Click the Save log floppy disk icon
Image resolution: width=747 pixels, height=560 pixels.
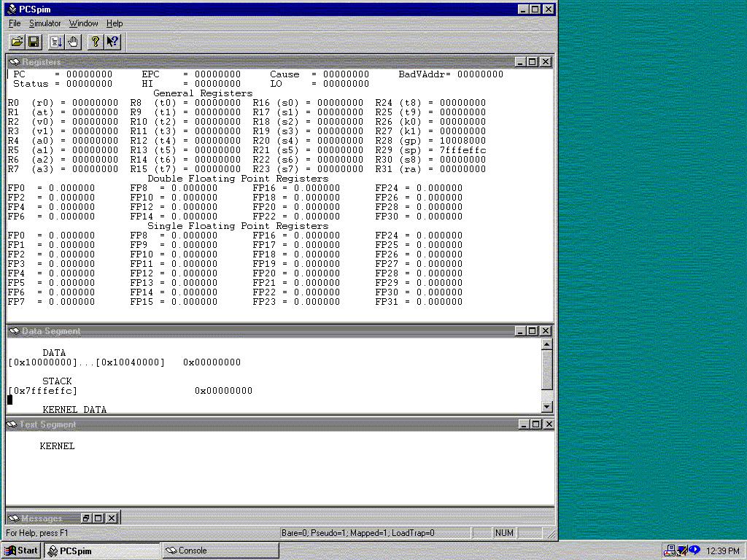[34, 42]
